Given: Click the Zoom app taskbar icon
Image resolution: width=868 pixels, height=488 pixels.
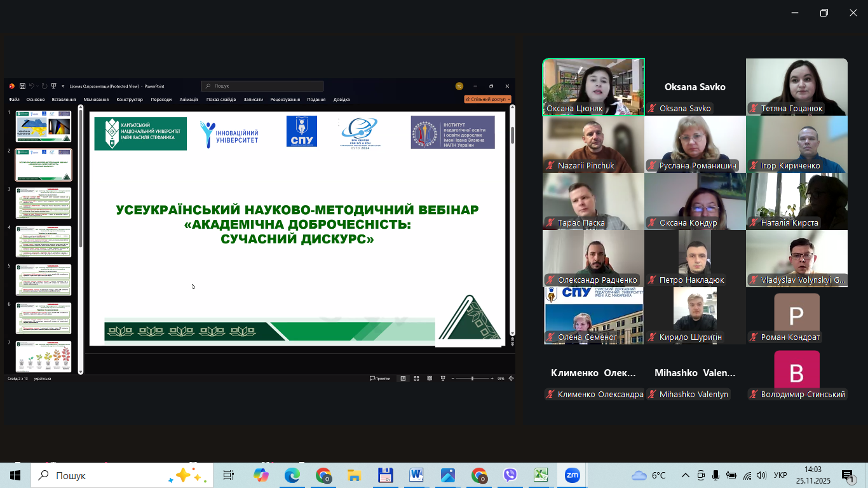Looking at the screenshot, I should coord(572,475).
